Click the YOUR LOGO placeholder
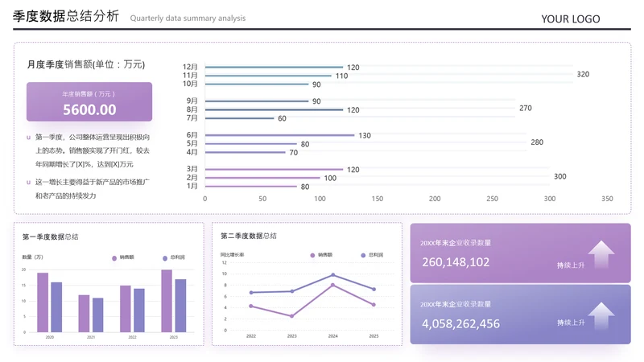The width and height of the screenshot is (644, 362). point(571,19)
